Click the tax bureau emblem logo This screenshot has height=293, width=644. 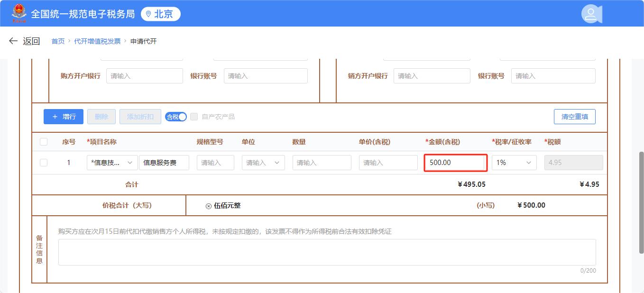coord(19,13)
